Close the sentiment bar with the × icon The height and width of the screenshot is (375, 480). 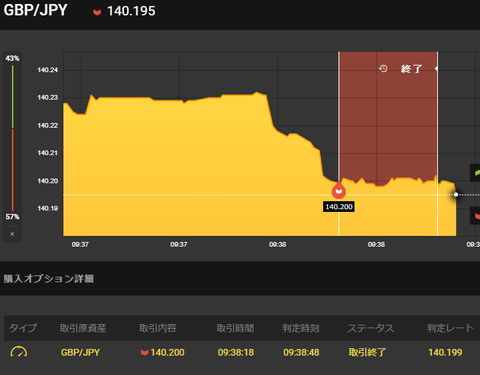(x=12, y=234)
